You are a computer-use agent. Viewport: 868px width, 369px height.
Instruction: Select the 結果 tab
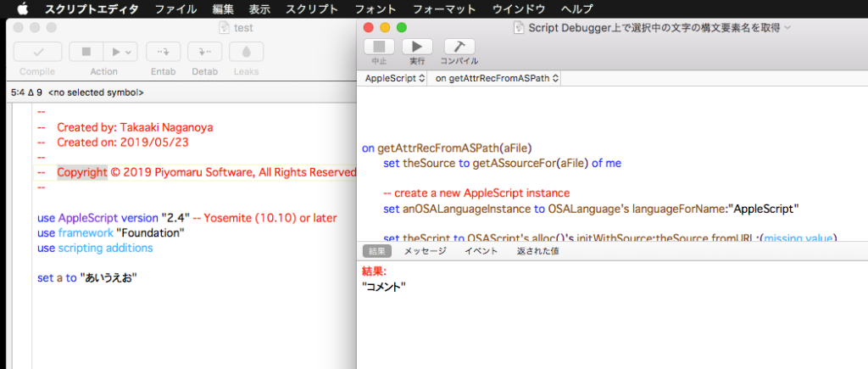[x=377, y=251]
